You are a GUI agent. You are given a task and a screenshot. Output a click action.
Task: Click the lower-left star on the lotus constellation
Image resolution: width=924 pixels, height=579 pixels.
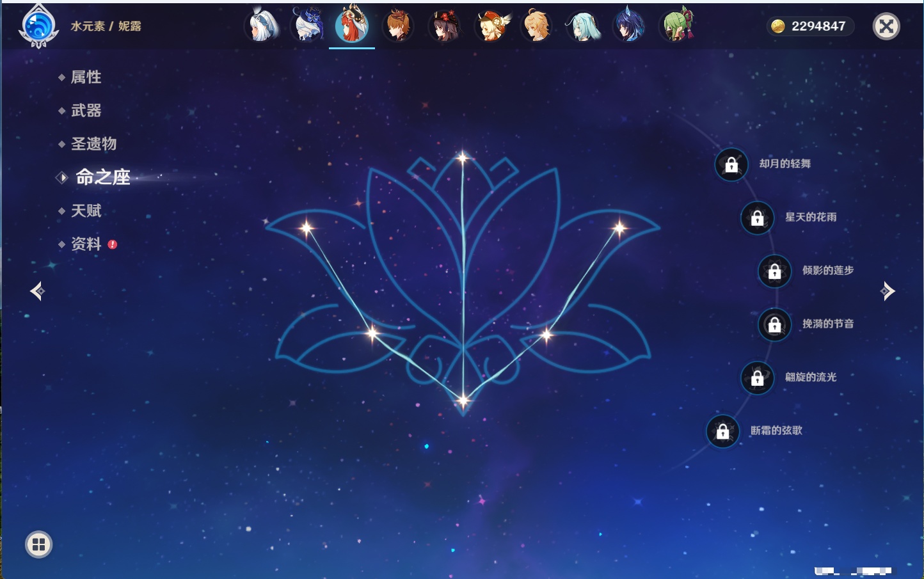(x=372, y=333)
